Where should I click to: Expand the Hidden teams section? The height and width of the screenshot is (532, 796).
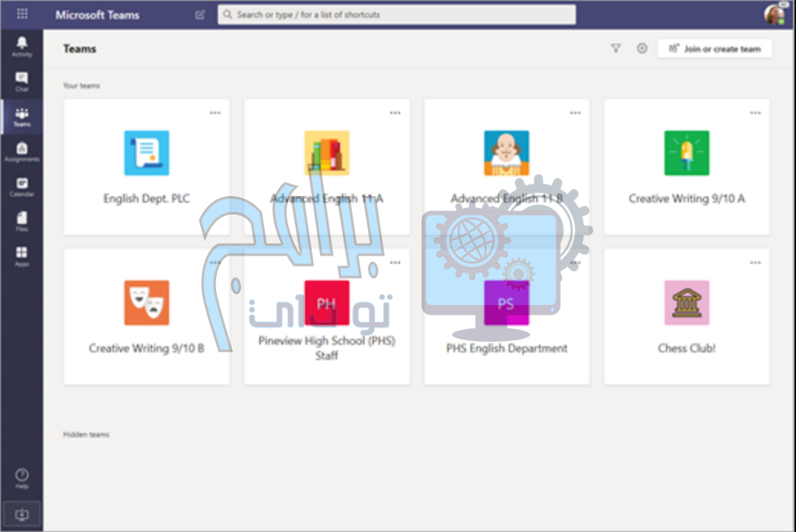click(x=86, y=435)
